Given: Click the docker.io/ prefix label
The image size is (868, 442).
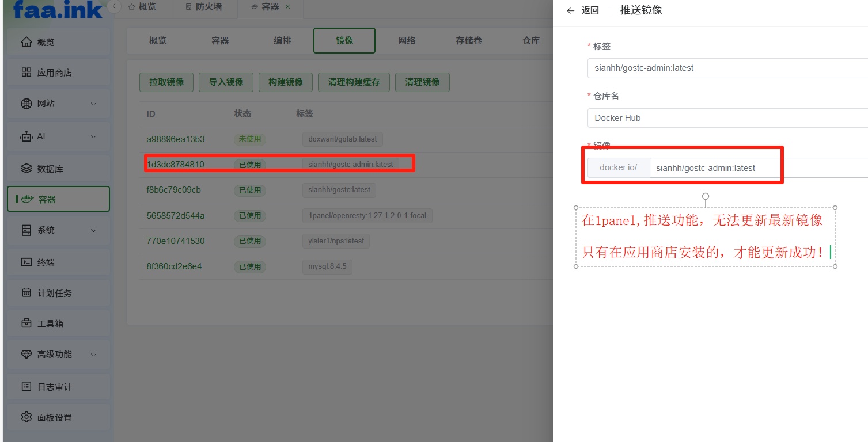Looking at the screenshot, I should point(619,168).
